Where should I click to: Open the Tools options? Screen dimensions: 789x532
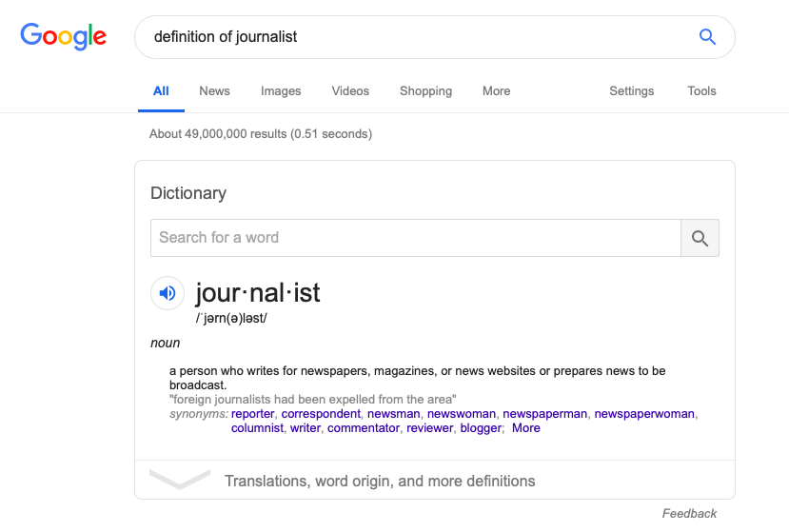(701, 91)
